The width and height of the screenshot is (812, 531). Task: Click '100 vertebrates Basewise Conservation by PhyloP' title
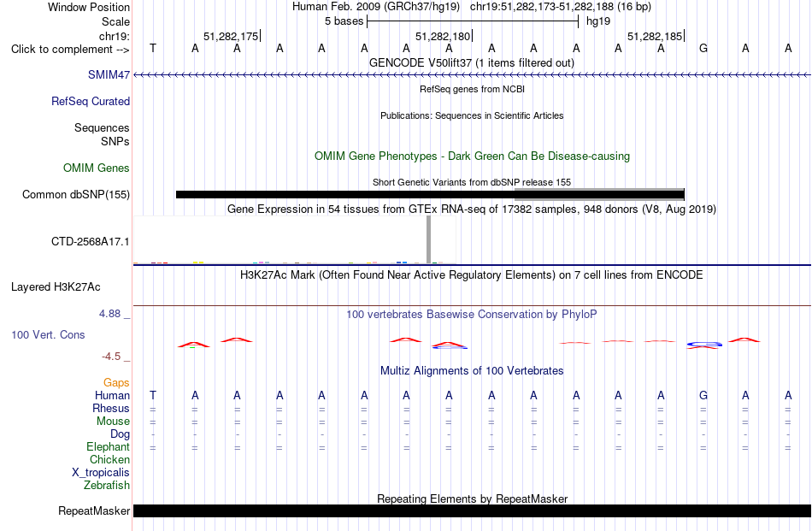click(x=472, y=314)
